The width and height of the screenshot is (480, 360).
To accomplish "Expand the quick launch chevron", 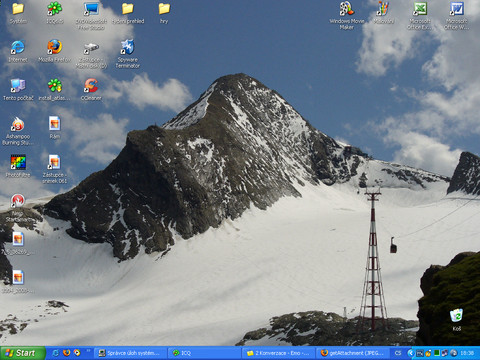I will coord(88,351).
